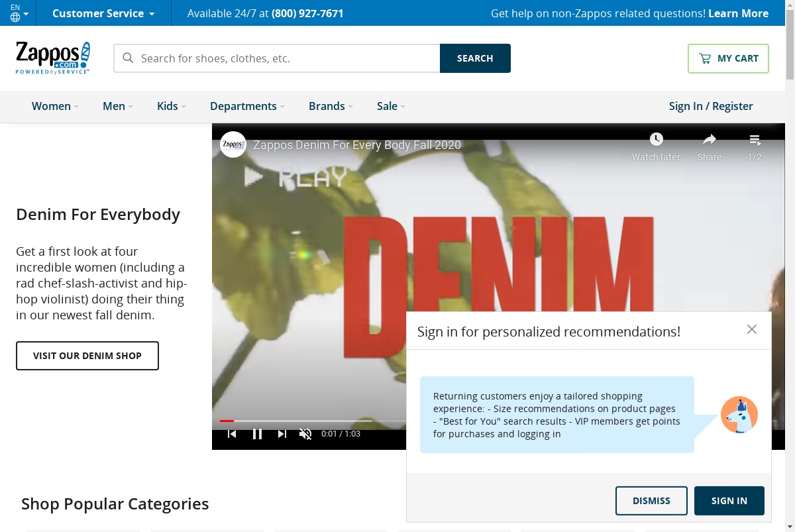The width and height of the screenshot is (795, 532).
Task: Open the video playlist 1/2
Action: click(x=755, y=147)
